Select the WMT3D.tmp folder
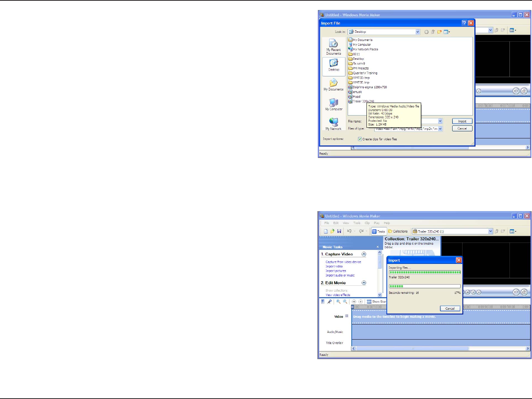The height and width of the screenshot is (399, 532). [359, 78]
